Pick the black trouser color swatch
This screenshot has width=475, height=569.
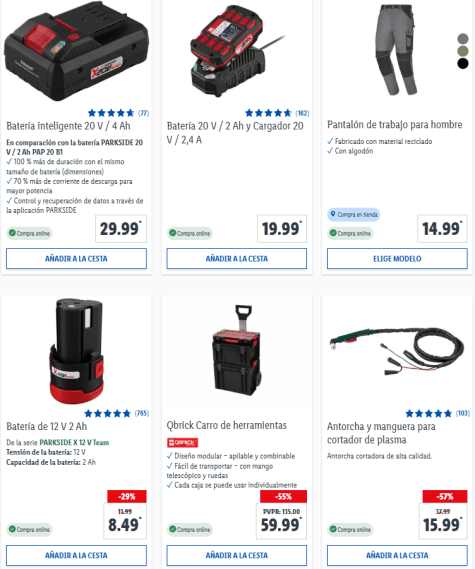click(463, 64)
